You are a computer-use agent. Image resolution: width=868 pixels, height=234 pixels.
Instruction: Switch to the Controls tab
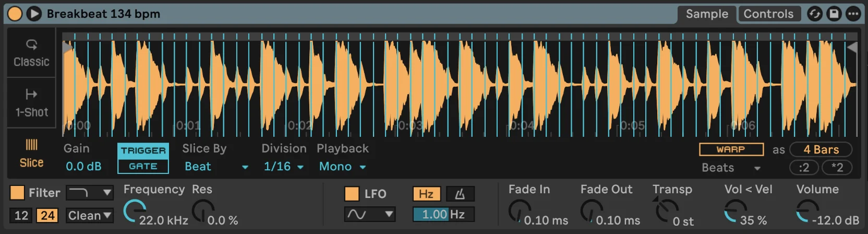point(768,14)
